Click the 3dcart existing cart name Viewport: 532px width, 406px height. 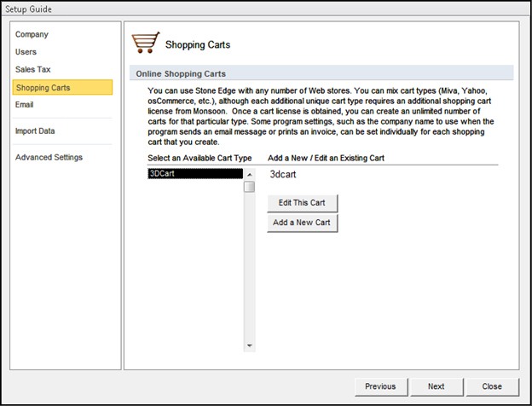coord(285,174)
